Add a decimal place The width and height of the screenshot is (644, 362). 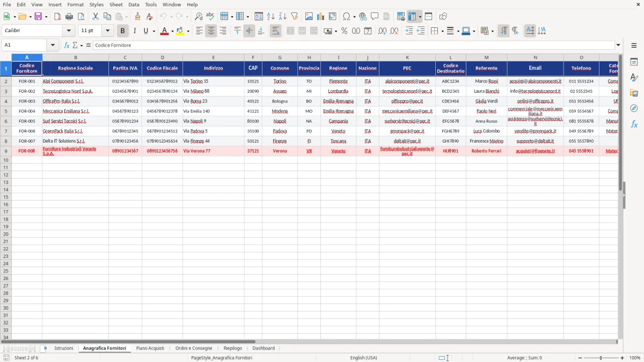[382, 31]
